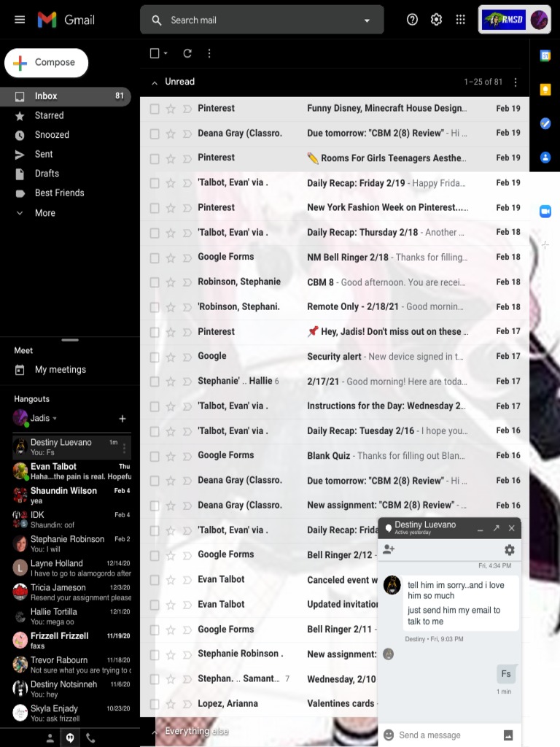Refresh the inbox
The image size is (560, 747).
pos(187,53)
